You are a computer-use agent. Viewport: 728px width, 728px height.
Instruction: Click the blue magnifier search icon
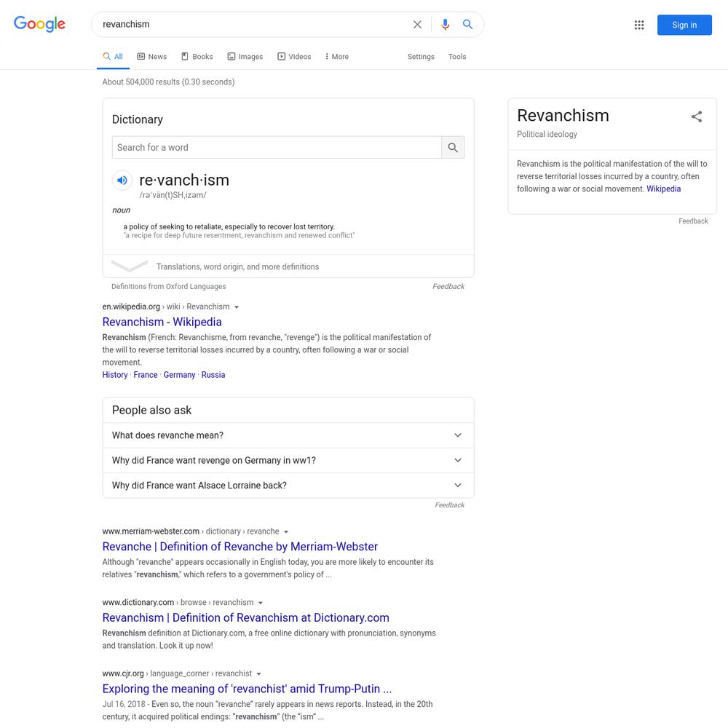pyautogui.click(x=467, y=25)
